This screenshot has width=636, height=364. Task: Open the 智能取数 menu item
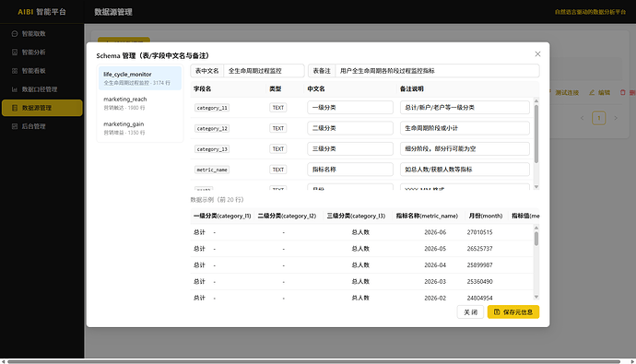(42, 34)
